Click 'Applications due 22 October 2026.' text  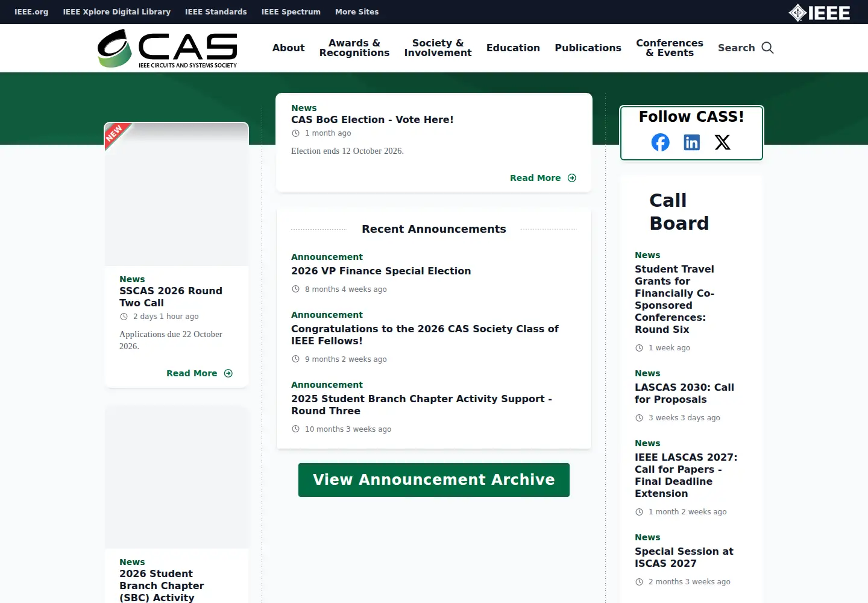[171, 340]
